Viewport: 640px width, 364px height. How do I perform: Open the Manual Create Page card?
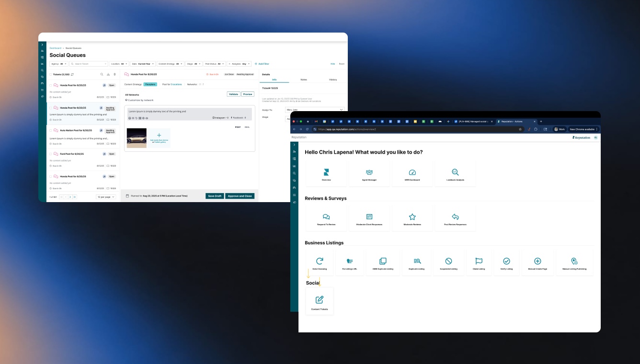click(537, 262)
